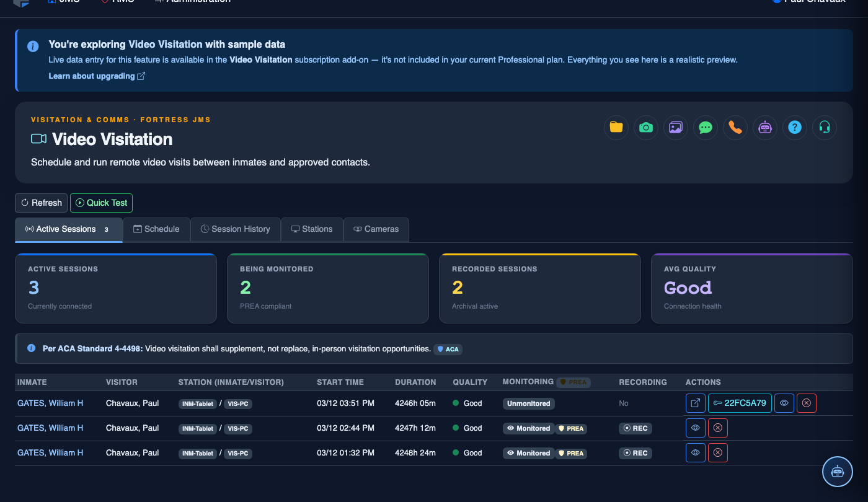Click the Avg Quality stat card
Screen dimensions: 868x502
752,288
